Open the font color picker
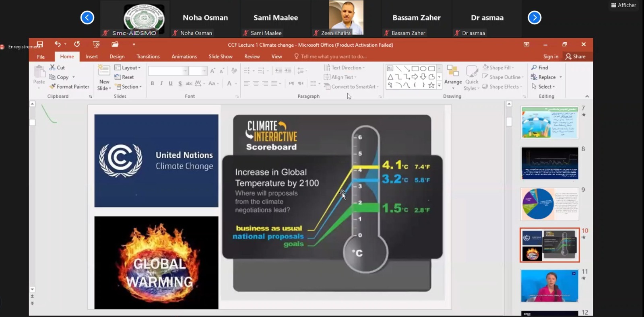Image resolution: width=644 pixels, height=317 pixels. click(231, 83)
